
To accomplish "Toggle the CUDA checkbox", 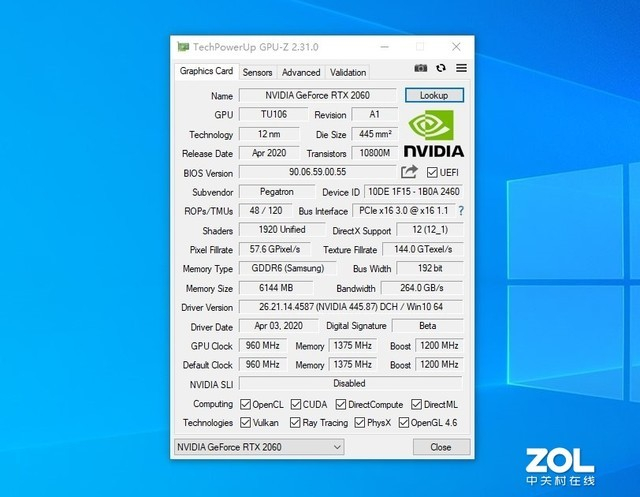I will pyautogui.click(x=296, y=404).
